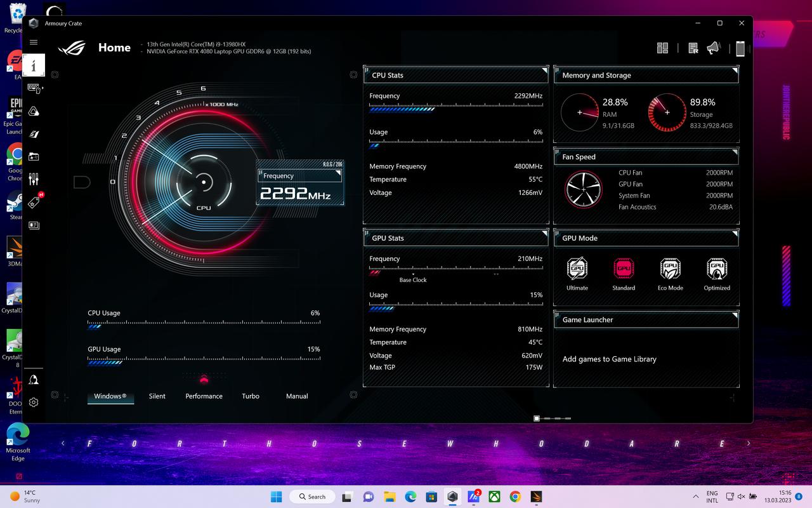The width and height of the screenshot is (812, 508).
Task: Switch to the Turbo operating mode
Action: (251, 396)
